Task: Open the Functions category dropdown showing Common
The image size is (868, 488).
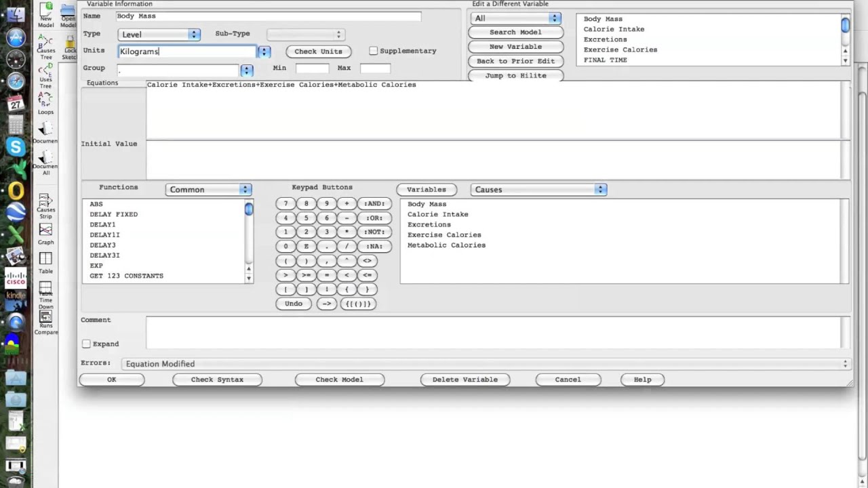Action: click(x=208, y=190)
